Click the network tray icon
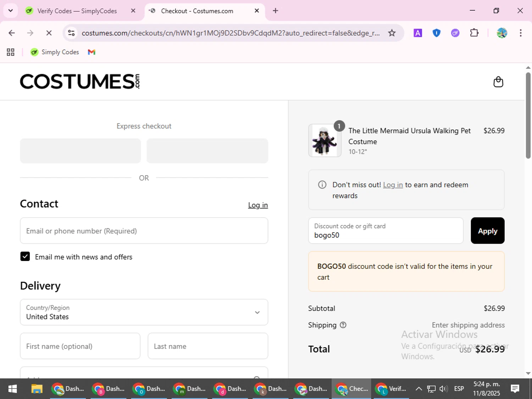 (x=431, y=389)
